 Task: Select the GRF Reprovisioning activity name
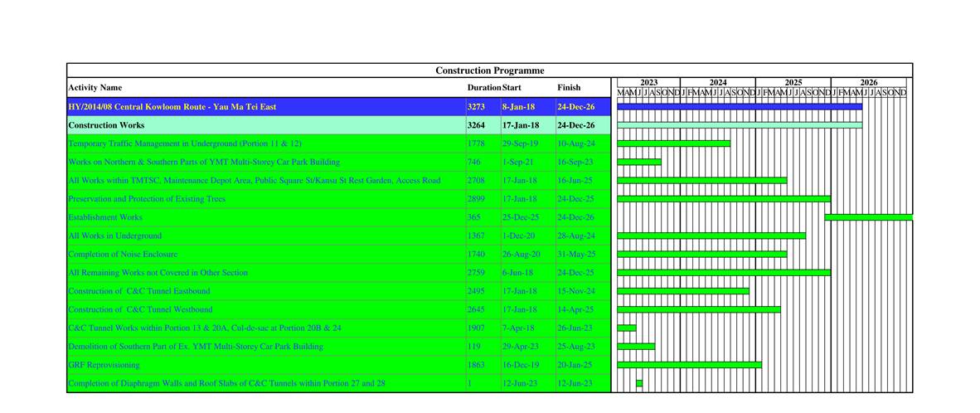[x=104, y=365]
